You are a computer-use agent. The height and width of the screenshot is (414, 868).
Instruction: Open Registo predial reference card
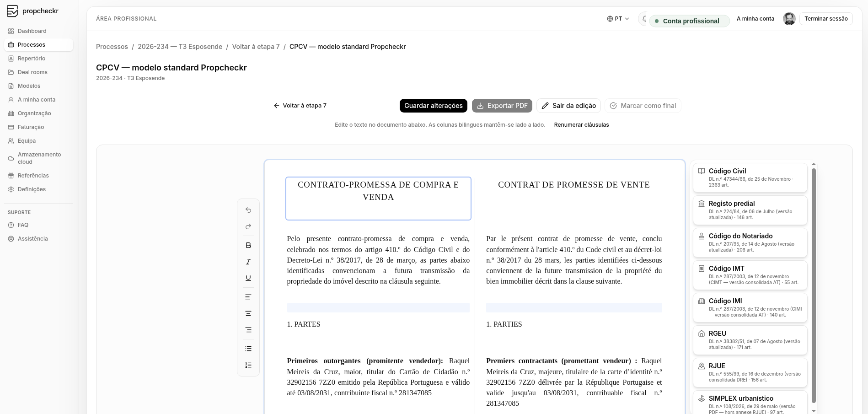(x=750, y=210)
